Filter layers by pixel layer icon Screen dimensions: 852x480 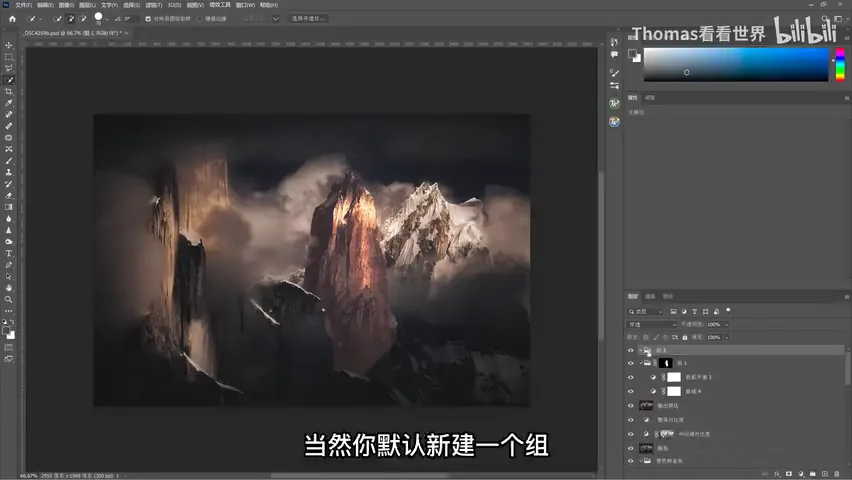pyautogui.click(x=673, y=311)
